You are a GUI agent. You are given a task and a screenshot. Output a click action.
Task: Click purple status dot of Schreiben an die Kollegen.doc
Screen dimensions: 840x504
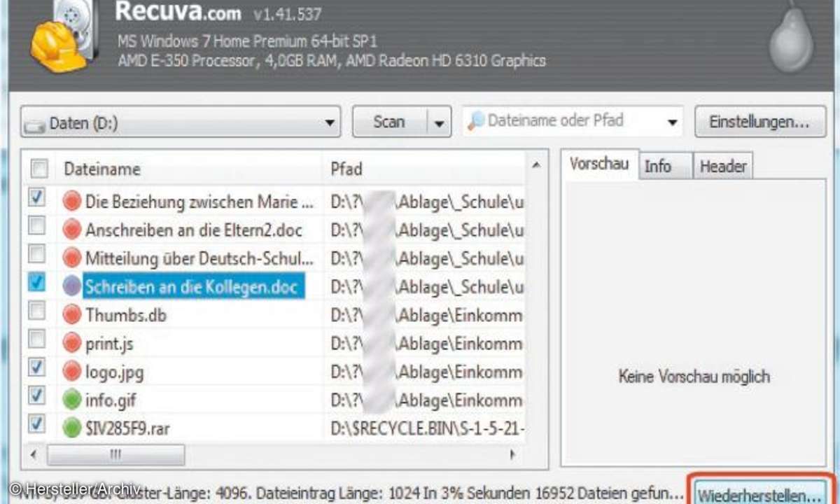[72, 286]
